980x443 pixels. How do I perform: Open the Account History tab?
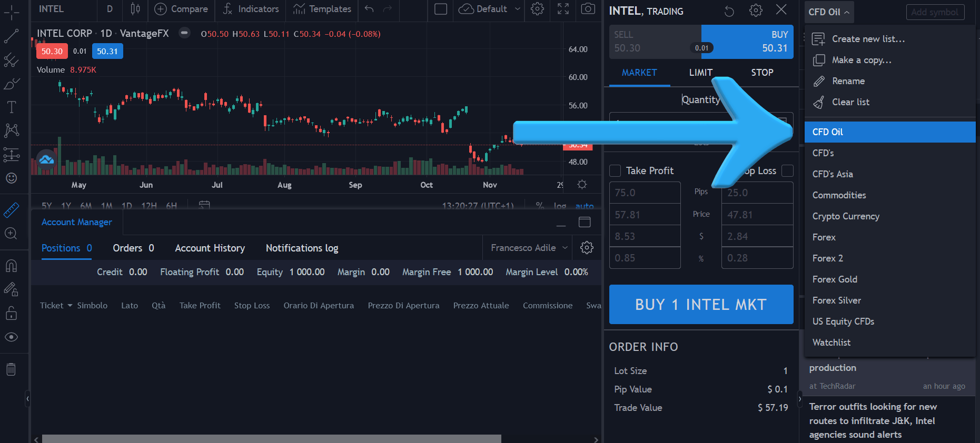click(210, 248)
